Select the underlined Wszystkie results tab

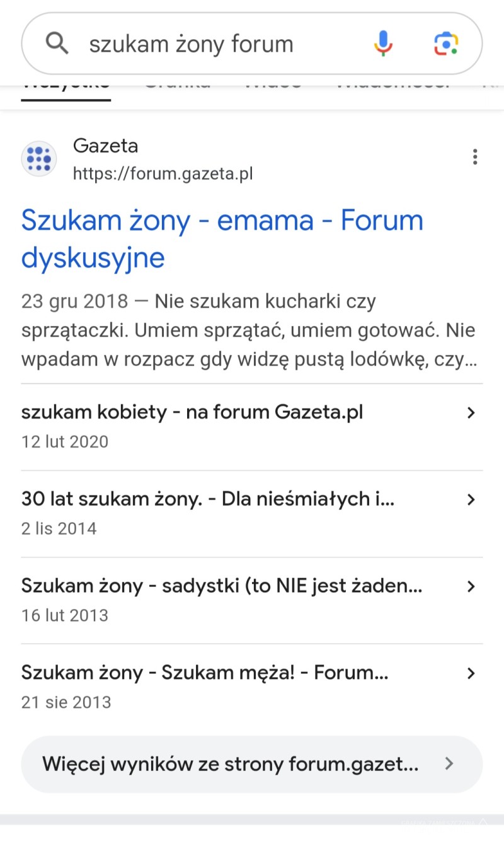(x=66, y=87)
